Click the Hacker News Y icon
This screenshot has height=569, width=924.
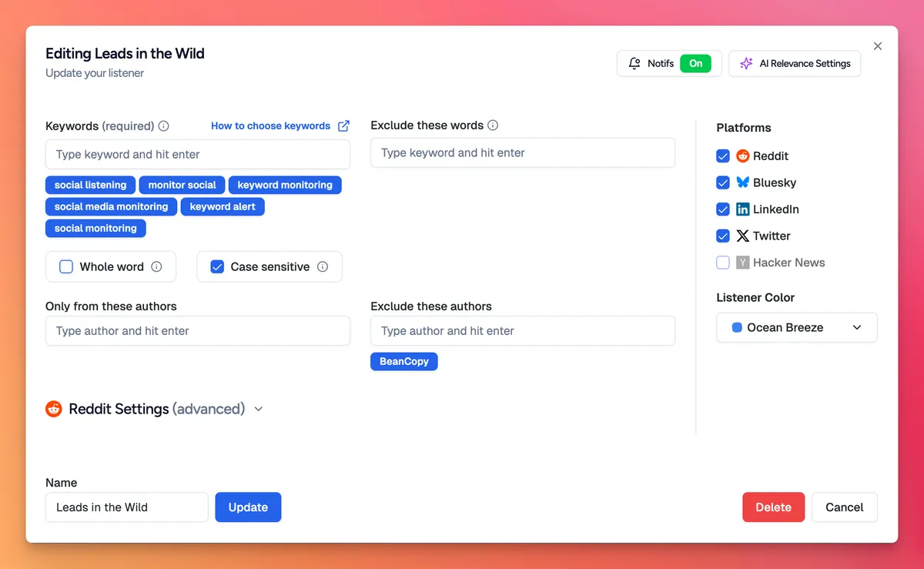click(743, 263)
